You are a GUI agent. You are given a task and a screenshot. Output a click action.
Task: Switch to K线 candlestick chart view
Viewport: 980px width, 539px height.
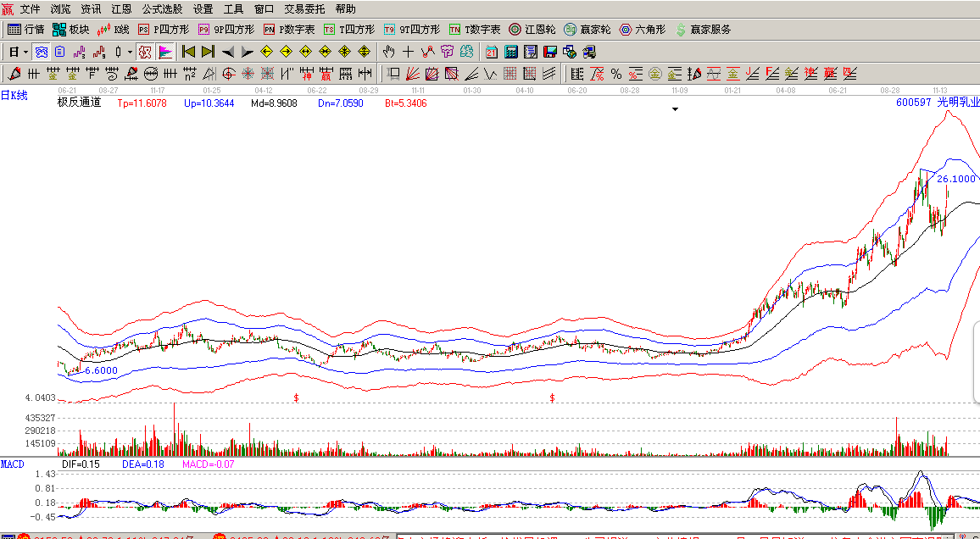pos(114,30)
